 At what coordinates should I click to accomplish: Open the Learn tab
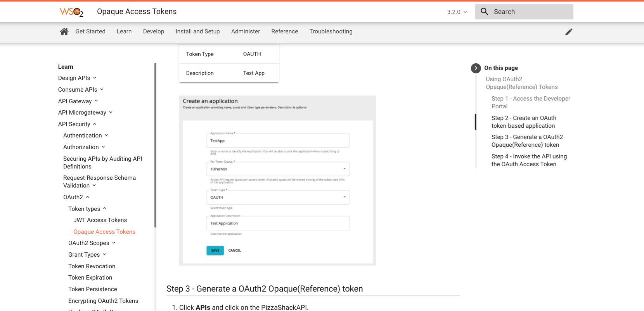[x=124, y=31]
